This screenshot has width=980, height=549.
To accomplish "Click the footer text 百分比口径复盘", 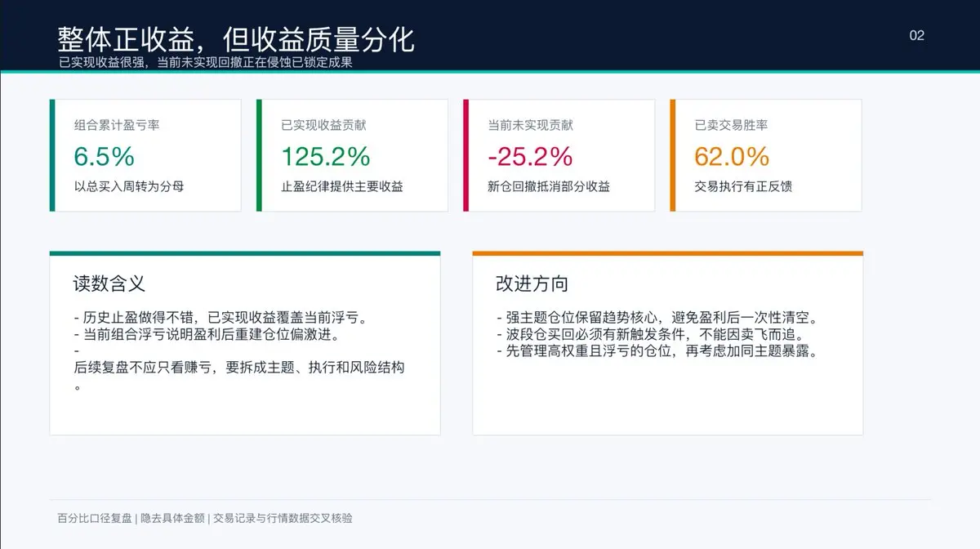I will (x=95, y=518).
